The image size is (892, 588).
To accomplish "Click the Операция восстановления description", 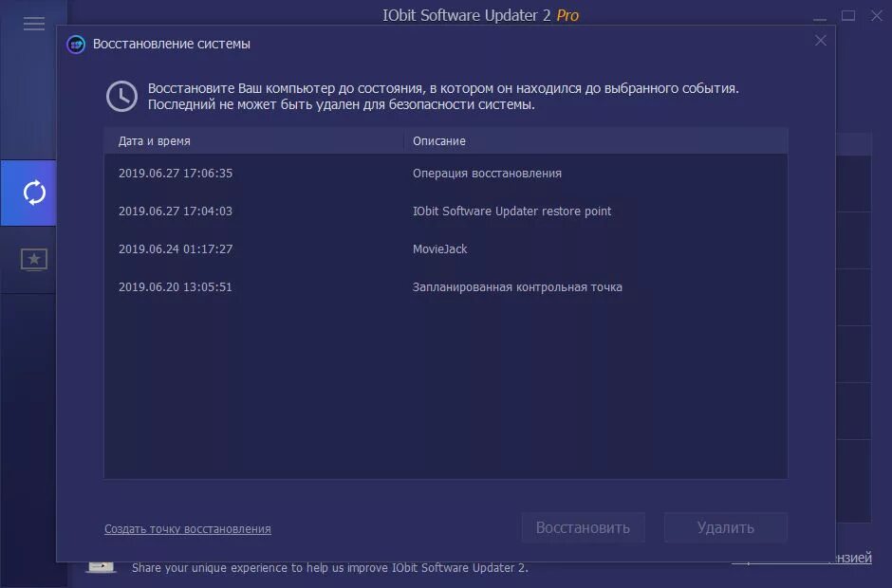I will click(487, 174).
